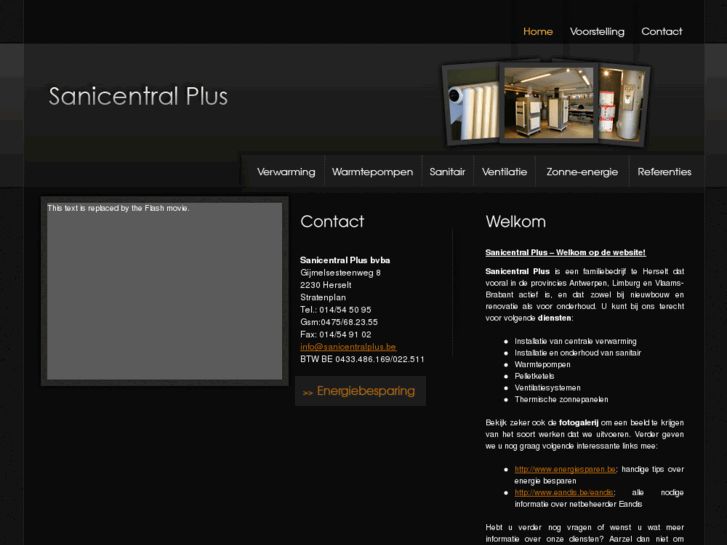
Task: Click the 'Ventilatiesystemen' list item
Action: 548,388
